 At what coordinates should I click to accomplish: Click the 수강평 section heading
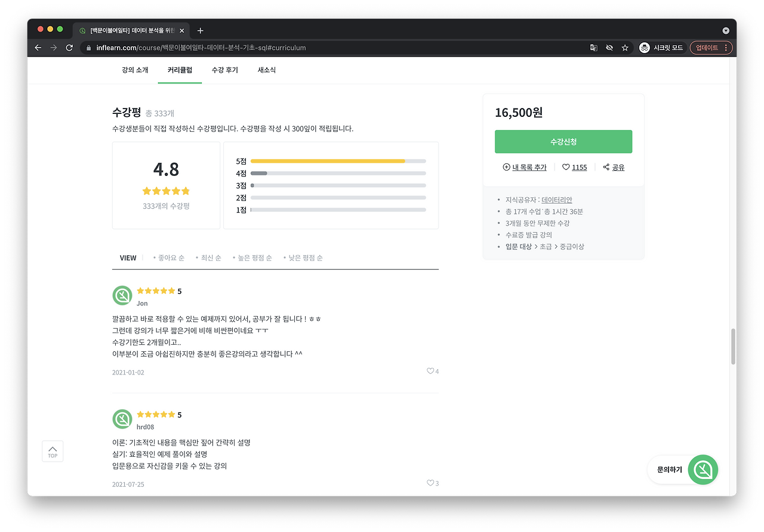pyautogui.click(x=127, y=112)
